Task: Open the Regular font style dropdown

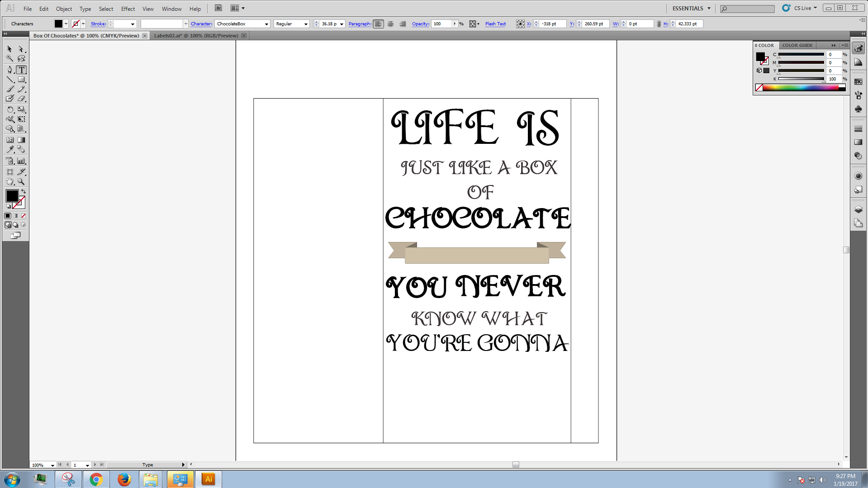Action: [x=306, y=24]
